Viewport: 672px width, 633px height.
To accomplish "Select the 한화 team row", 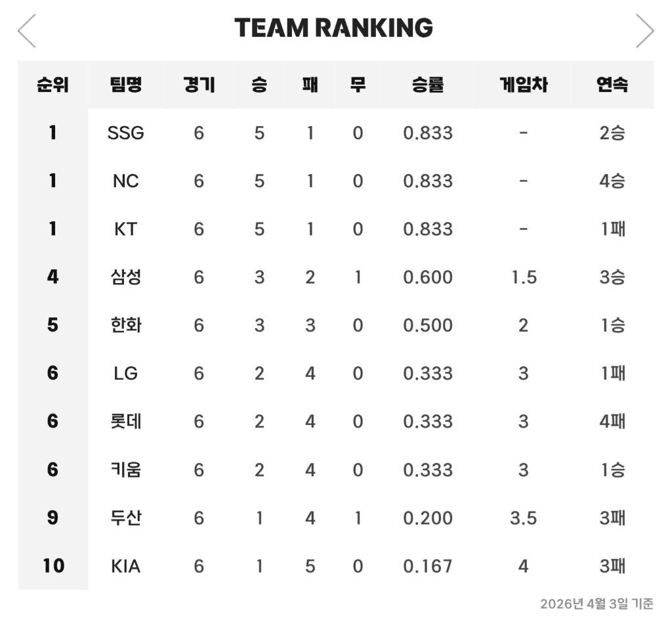I will click(x=125, y=325).
